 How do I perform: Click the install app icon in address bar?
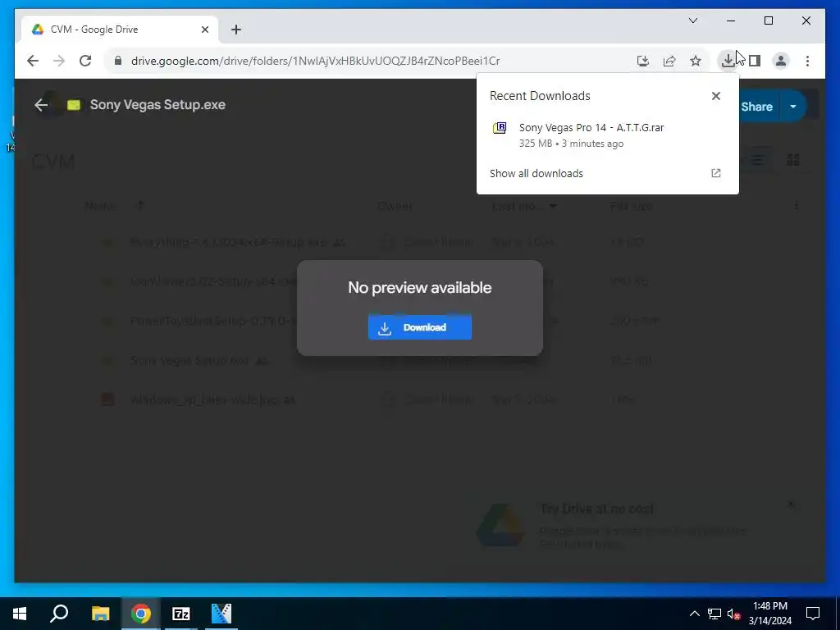(643, 61)
